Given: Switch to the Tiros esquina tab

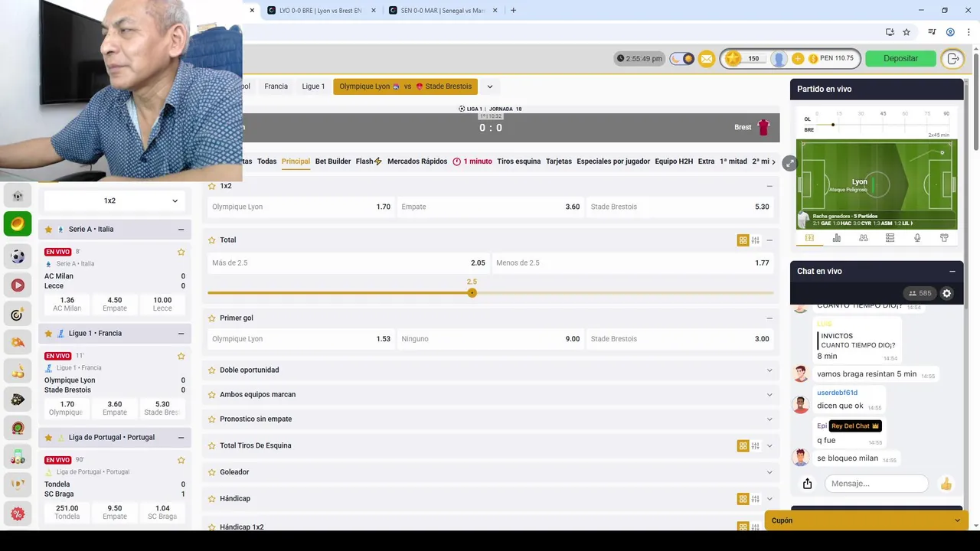Looking at the screenshot, I should pyautogui.click(x=518, y=161).
